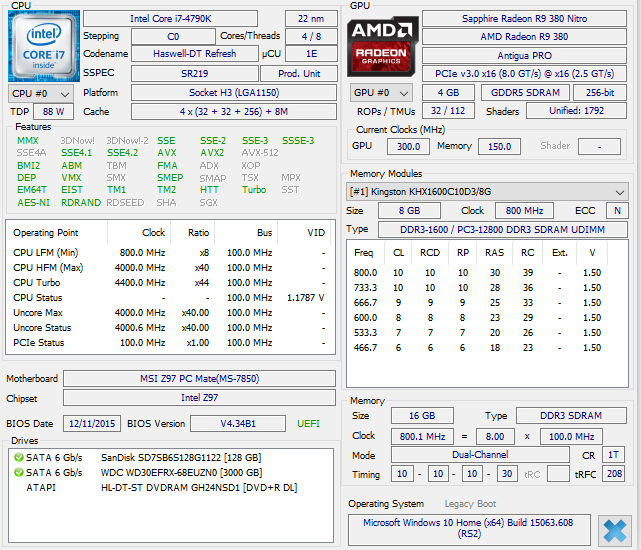Image resolution: width=641 pixels, height=550 pixels.
Task: Click the 4 GB video memory field
Action: tap(448, 93)
